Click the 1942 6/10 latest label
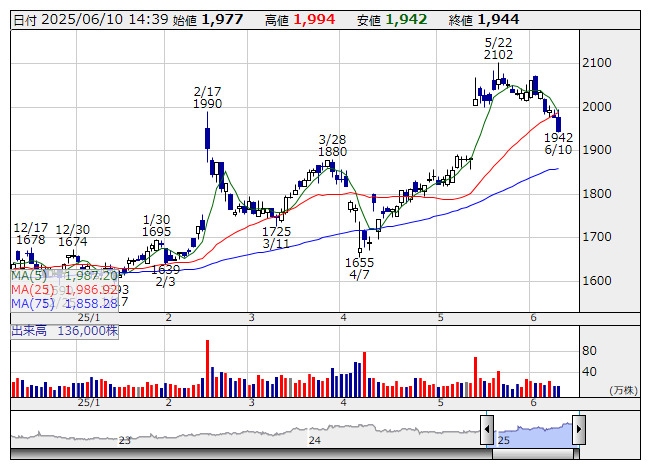Image resolution: width=653 pixels, height=470 pixels. tap(558, 144)
